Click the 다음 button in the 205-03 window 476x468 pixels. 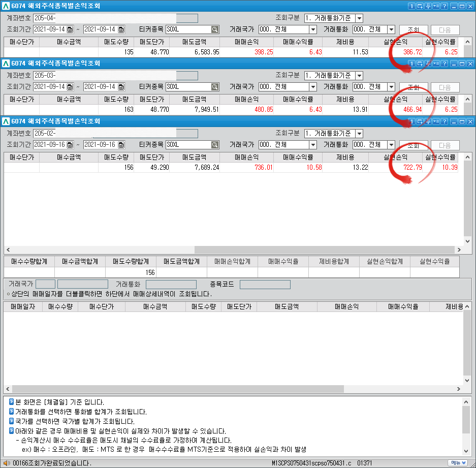coord(445,87)
